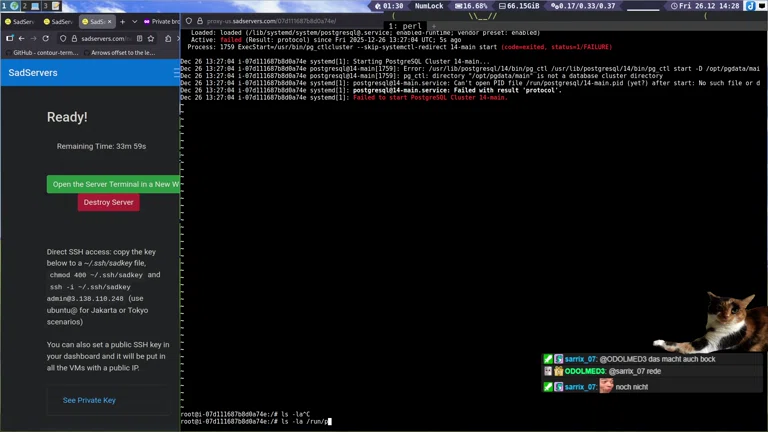
Task: Expand the toolbar overflow chevron
Action: pos(178,38)
